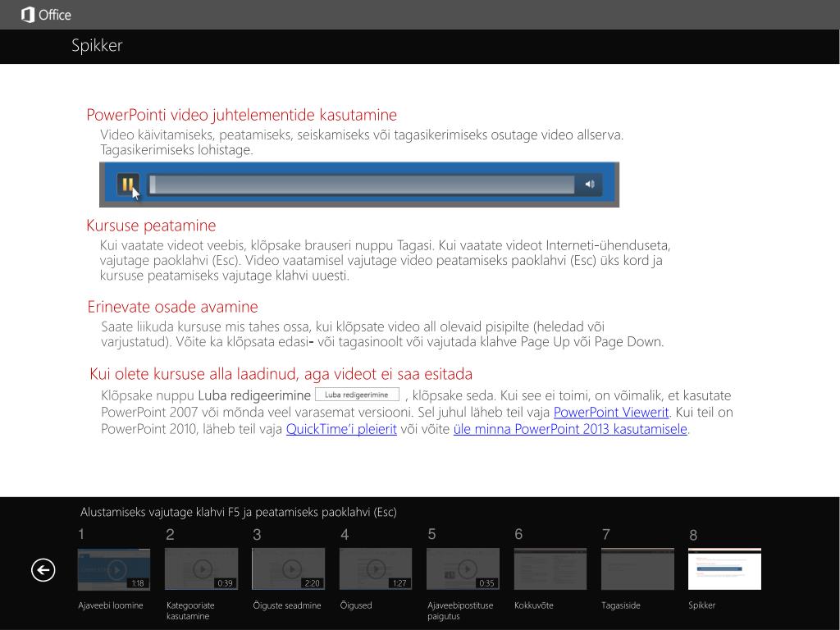
Task: Open the PowerPoint Viewerit link
Action: click(610, 412)
